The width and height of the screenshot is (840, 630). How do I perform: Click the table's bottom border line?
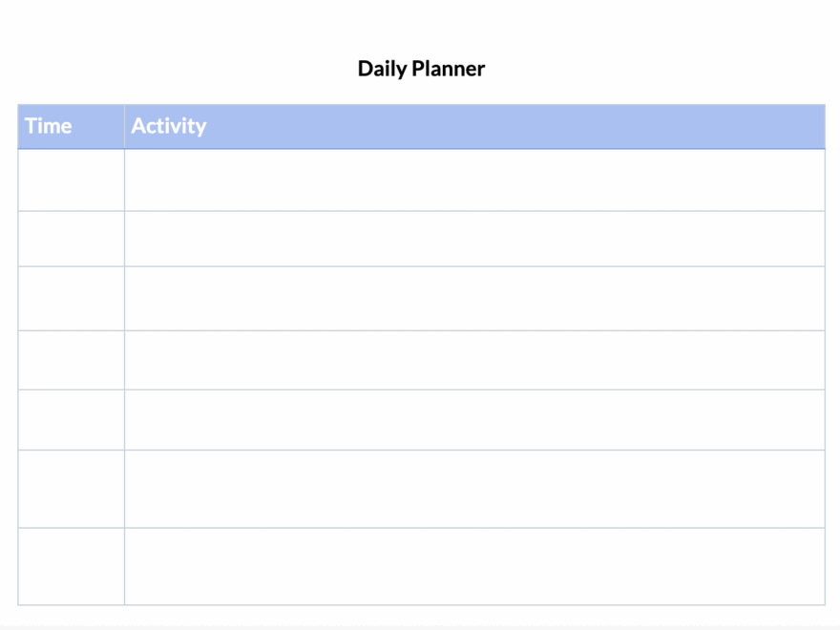(421, 605)
